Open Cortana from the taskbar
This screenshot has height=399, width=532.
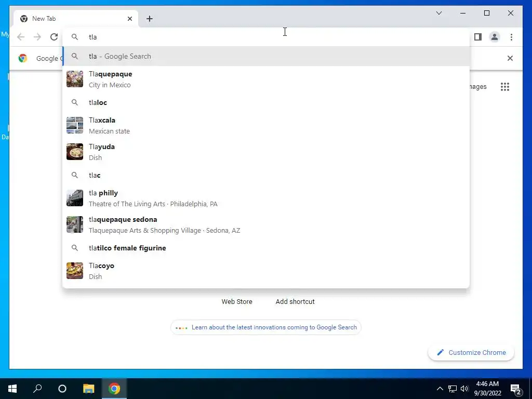coord(62,389)
